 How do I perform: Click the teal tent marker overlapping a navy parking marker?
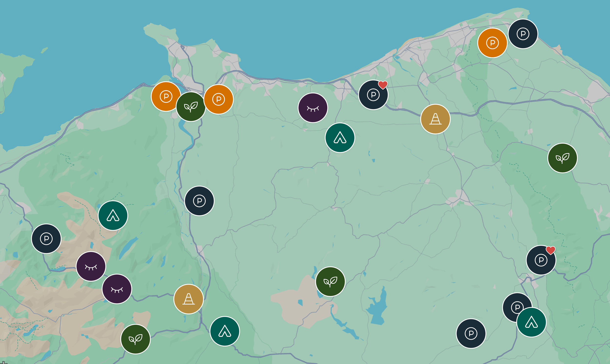click(x=531, y=323)
